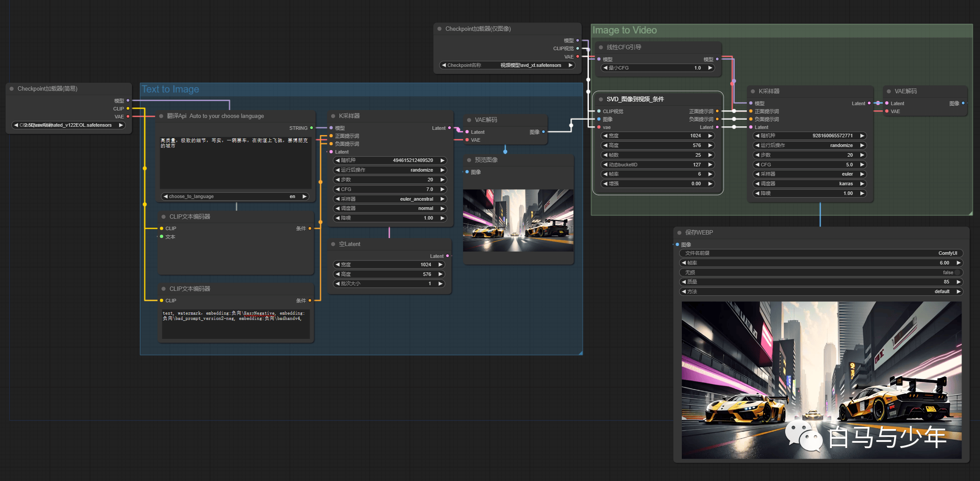
Task: Collapse the CLIP文本编码器 node with the negative embedding text
Action: tap(164, 289)
